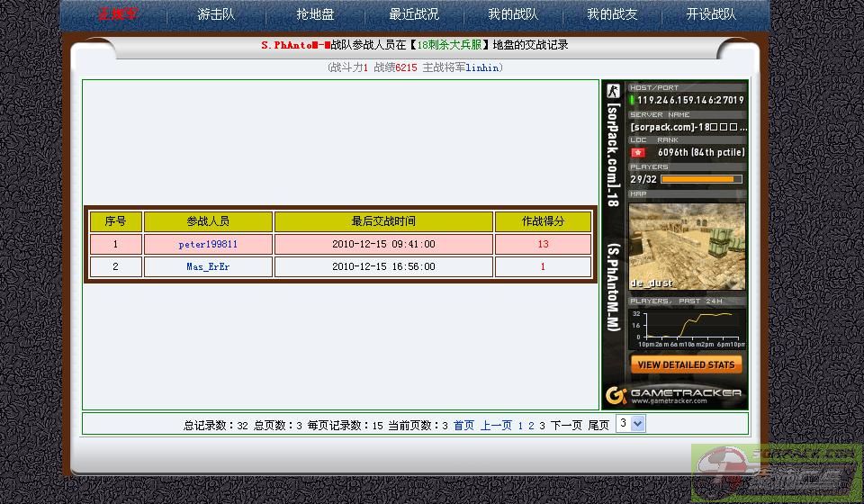Viewport: 864px width, 504px height.
Task: Go to the 最近战况 tab
Action: tap(414, 14)
